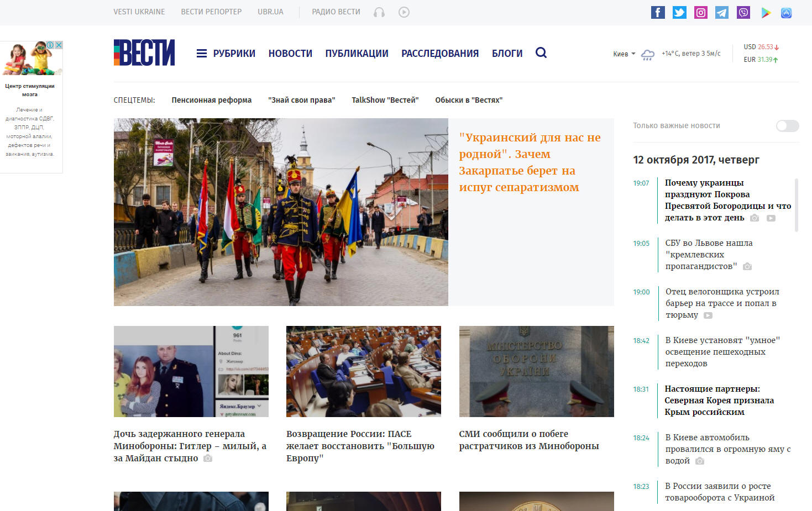The width and height of the screenshot is (812, 511).
Task: Read СМИ сообщили о побеге растратчиков
Action: (x=529, y=440)
